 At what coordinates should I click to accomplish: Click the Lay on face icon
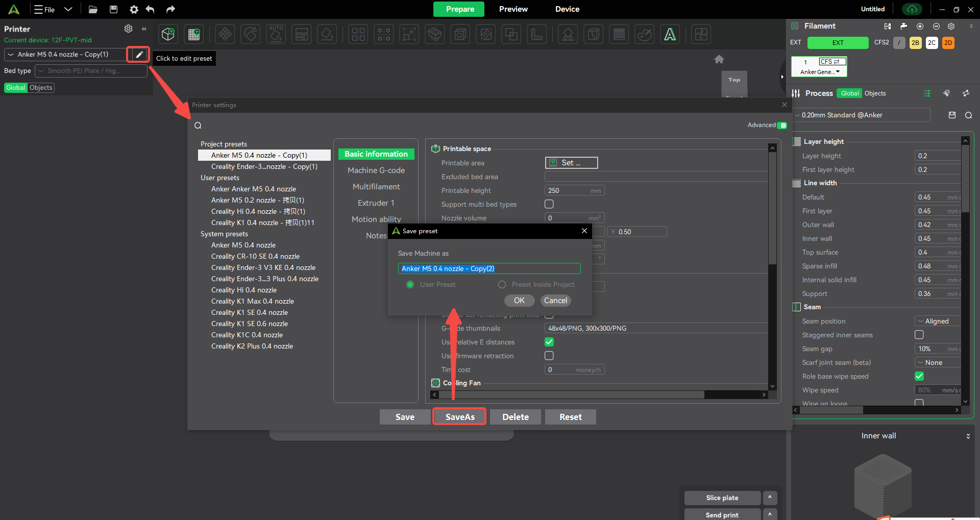coord(327,34)
